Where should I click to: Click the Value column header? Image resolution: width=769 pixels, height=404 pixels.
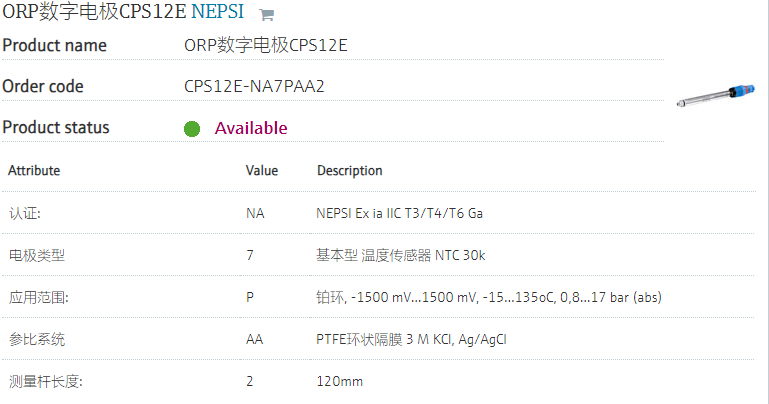[262, 171]
